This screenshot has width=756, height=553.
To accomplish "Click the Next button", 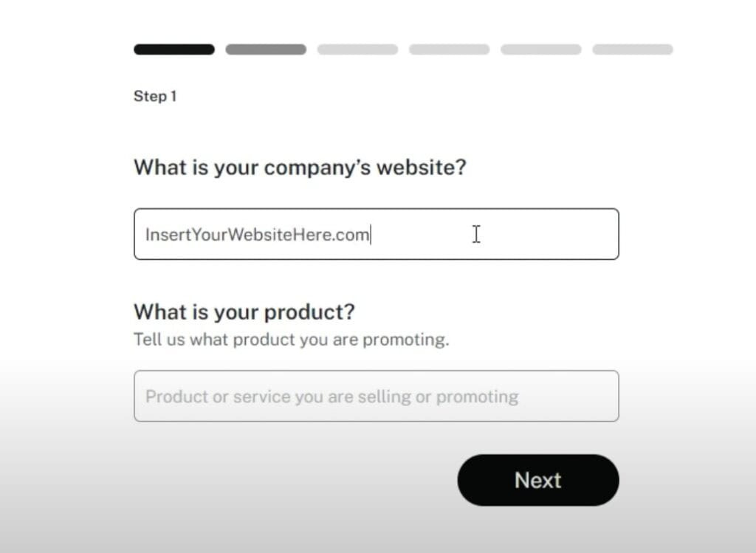I will coord(537,480).
